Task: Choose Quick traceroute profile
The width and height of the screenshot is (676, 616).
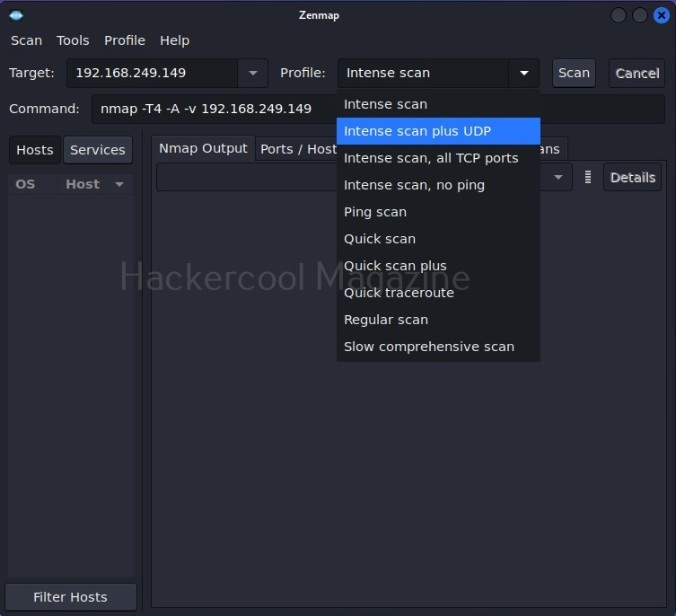Action: (x=438, y=293)
